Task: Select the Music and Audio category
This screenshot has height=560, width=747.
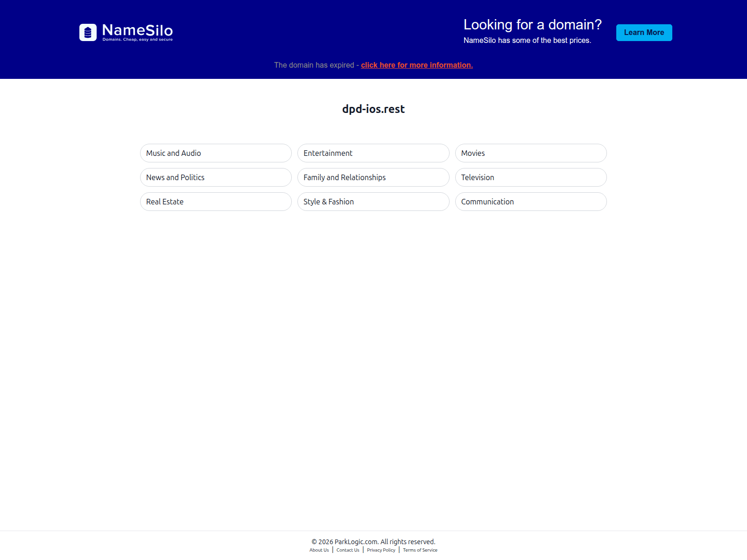Action: 216,153
